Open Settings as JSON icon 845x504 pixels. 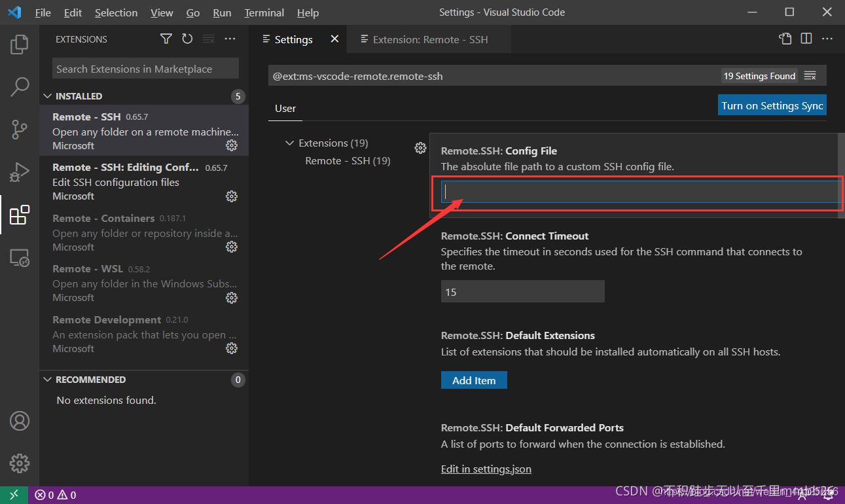(x=785, y=39)
